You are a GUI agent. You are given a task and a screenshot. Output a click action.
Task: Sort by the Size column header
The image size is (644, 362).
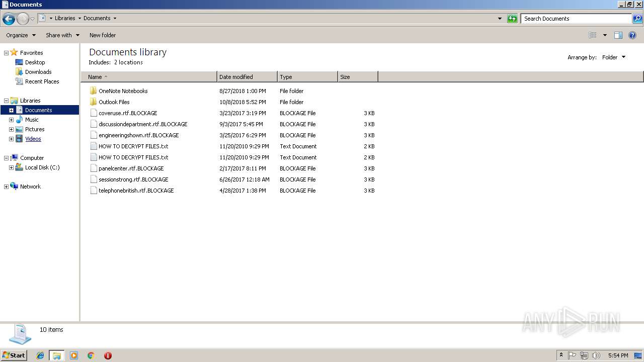358,77
